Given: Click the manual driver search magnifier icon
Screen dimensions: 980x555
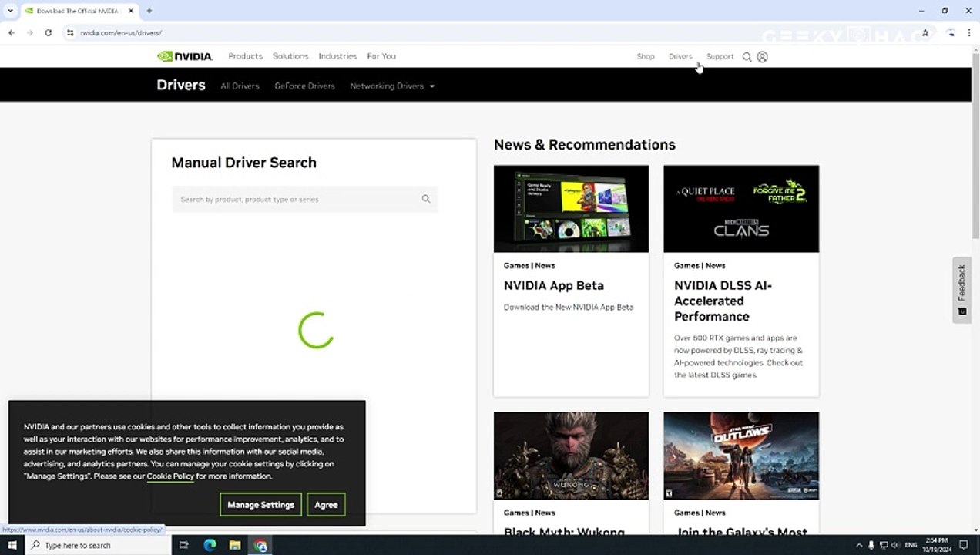Looking at the screenshot, I should (x=425, y=199).
